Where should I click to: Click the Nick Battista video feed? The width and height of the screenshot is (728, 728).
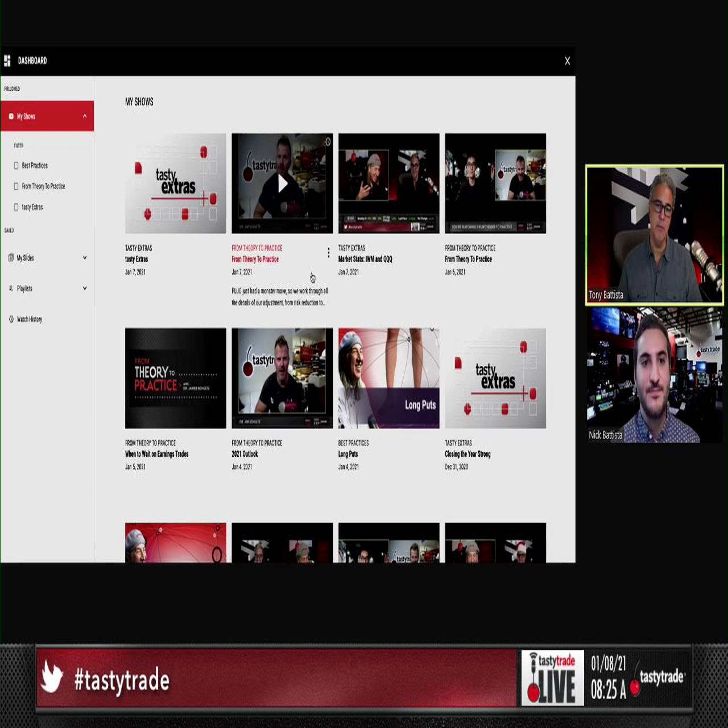pyautogui.click(x=654, y=375)
